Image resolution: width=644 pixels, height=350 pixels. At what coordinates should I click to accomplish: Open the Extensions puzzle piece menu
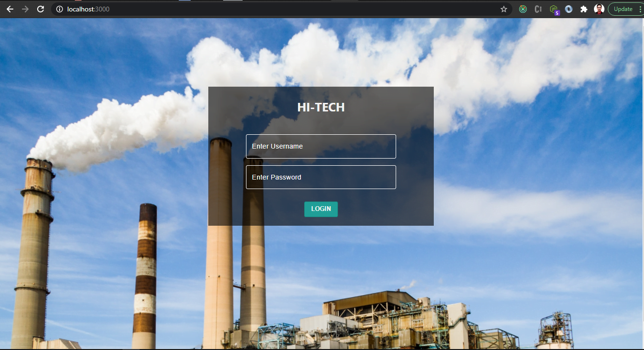tap(584, 9)
